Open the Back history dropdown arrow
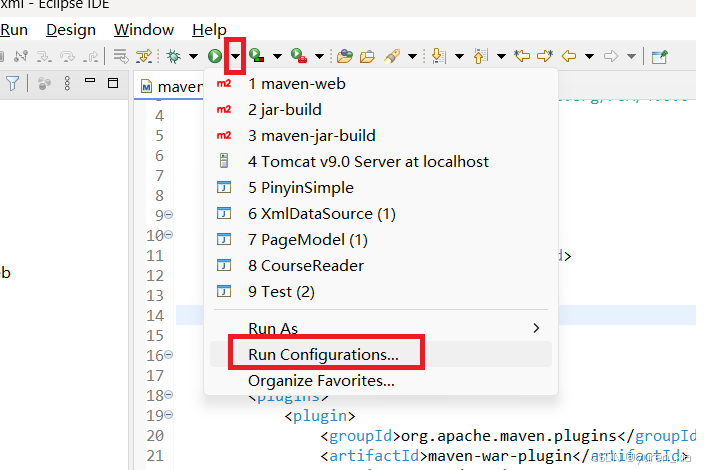The height and width of the screenshot is (470, 704). [x=590, y=57]
